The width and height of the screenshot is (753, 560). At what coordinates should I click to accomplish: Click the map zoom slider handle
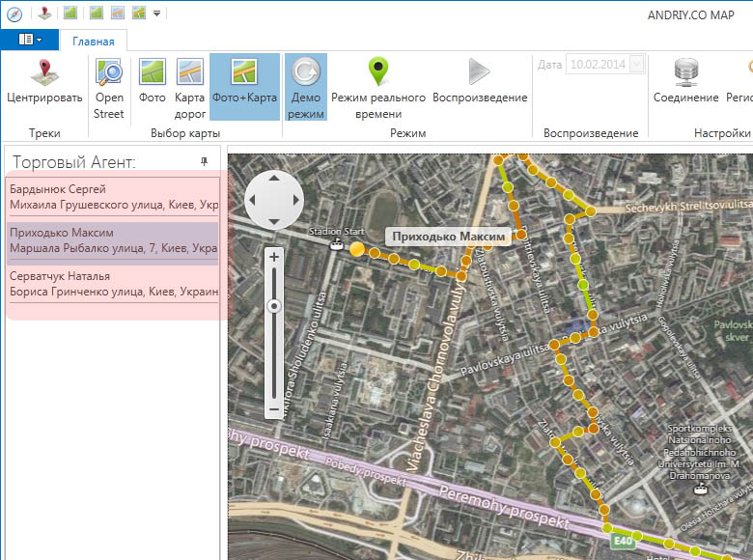[274, 306]
